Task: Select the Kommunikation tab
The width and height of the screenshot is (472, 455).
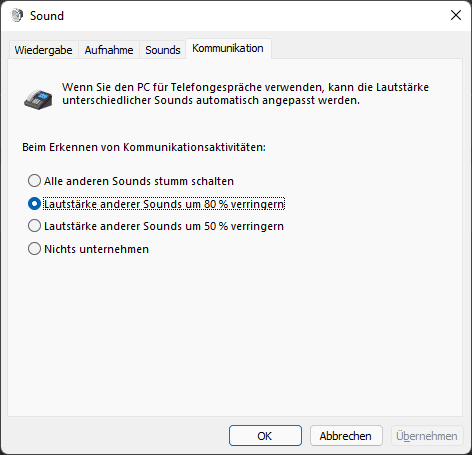Action: coord(228,48)
